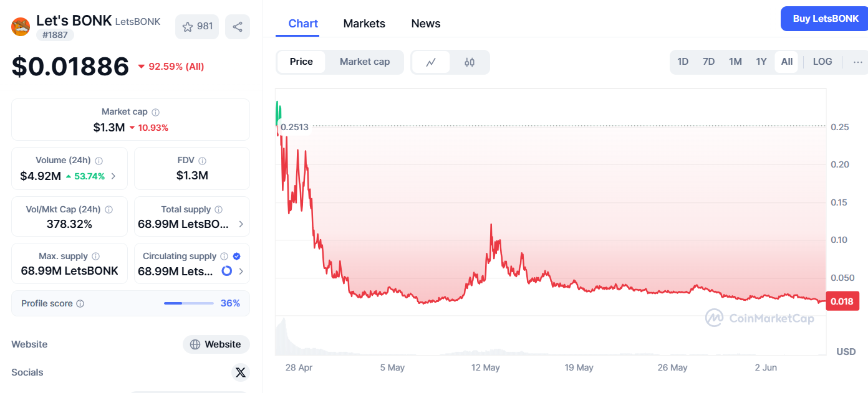Set chart range to 7D

coord(708,62)
